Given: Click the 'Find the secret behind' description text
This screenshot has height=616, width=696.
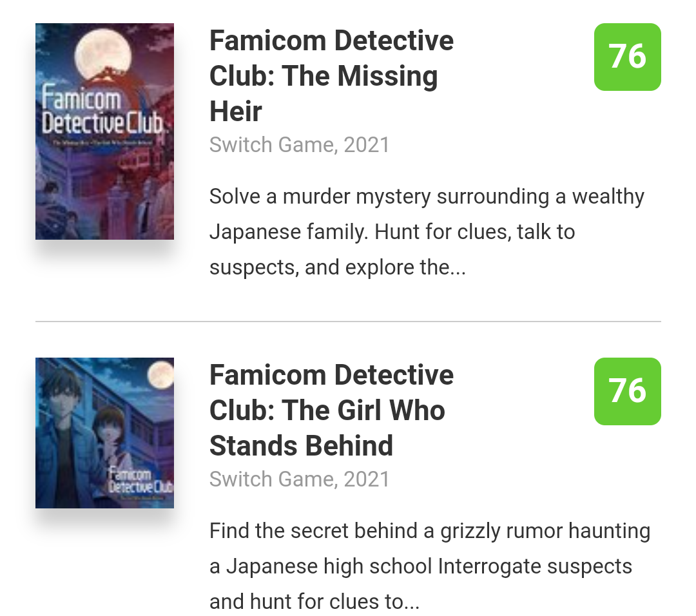Looking at the screenshot, I should [429, 531].
